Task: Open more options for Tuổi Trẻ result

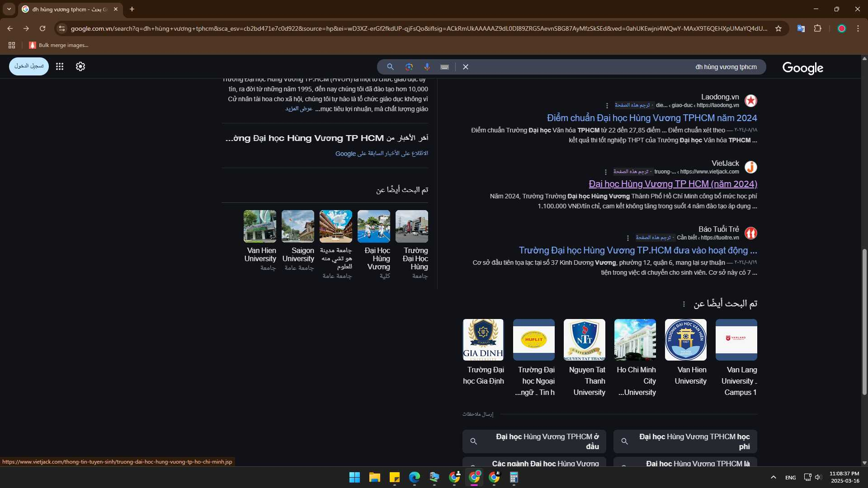Action: click(628, 238)
